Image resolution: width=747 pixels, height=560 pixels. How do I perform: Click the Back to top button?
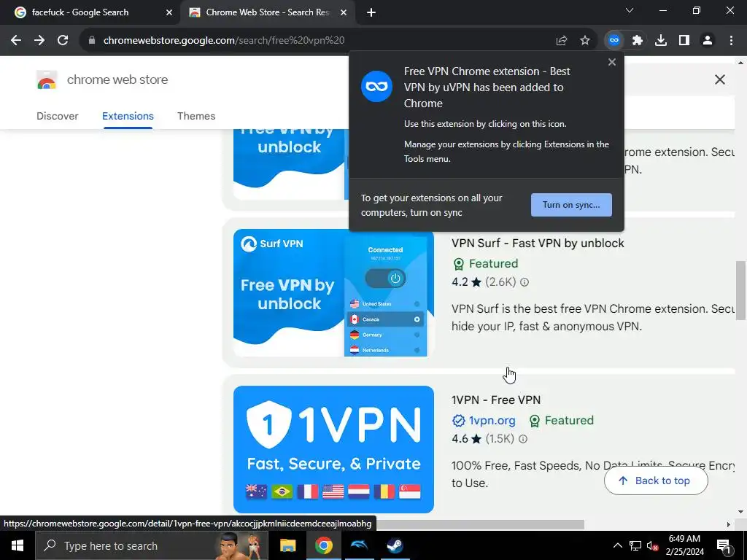[x=656, y=481]
